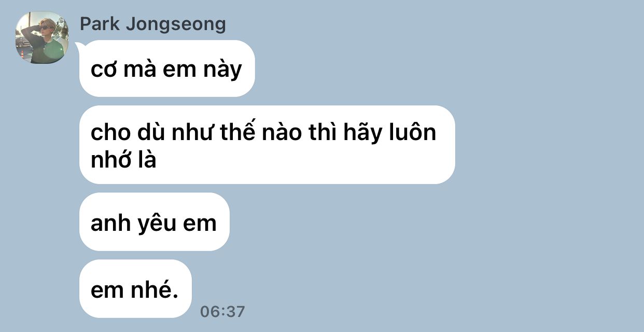Screen dimensions: 644x332
Task: Select the "anh yêu em" message bubble
Action: click(x=154, y=222)
